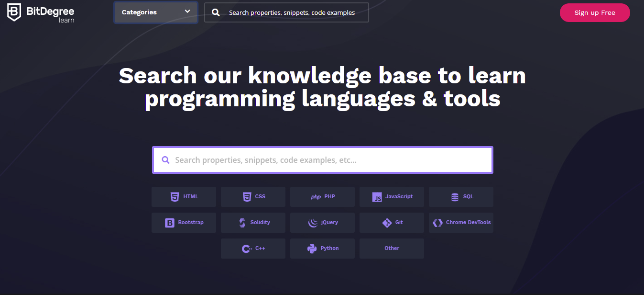Open the Chrome DevTools category
Image resolution: width=644 pixels, height=295 pixels.
[461, 223]
